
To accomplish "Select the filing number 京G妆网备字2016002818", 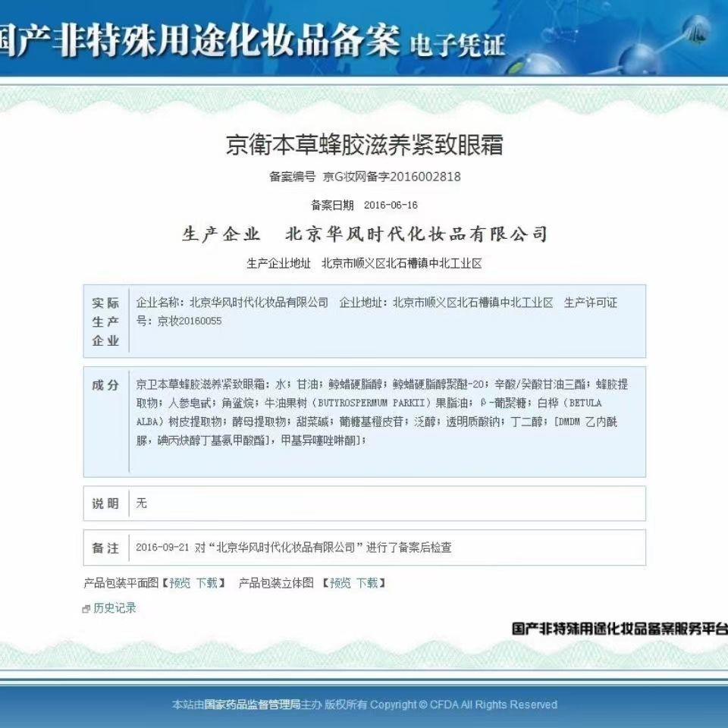I will 392,177.
